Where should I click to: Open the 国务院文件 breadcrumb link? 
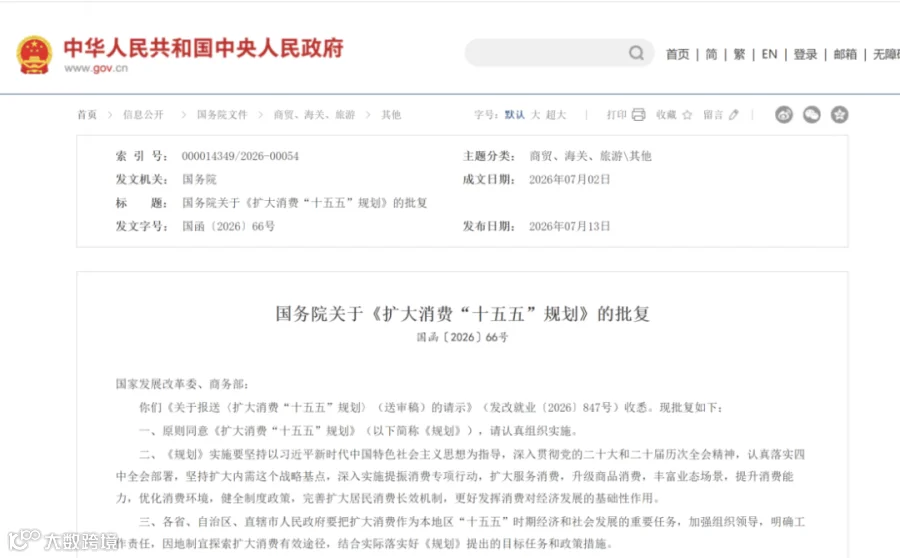(222, 115)
